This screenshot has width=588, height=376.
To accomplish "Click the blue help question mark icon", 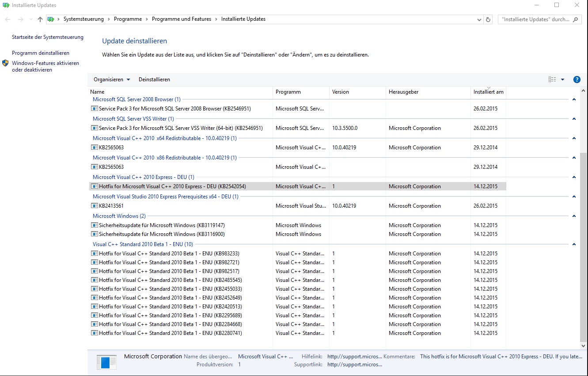I will (x=577, y=80).
